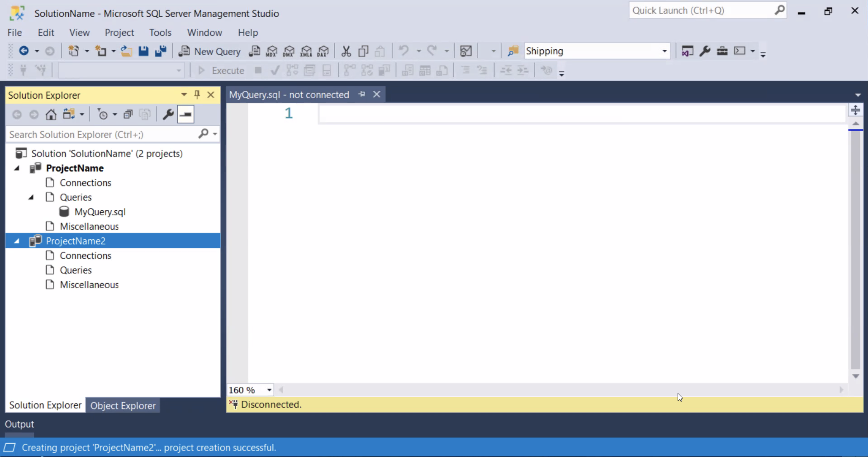Close the Solution Explorer panel

coord(211,95)
